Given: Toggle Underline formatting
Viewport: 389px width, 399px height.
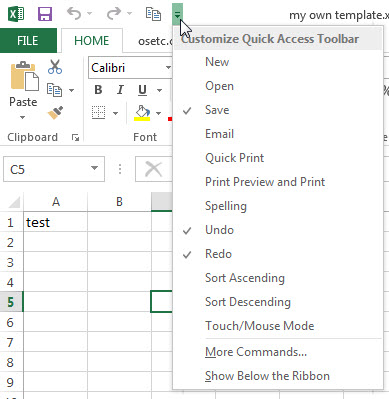Looking at the screenshot, I should (x=142, y=90).
